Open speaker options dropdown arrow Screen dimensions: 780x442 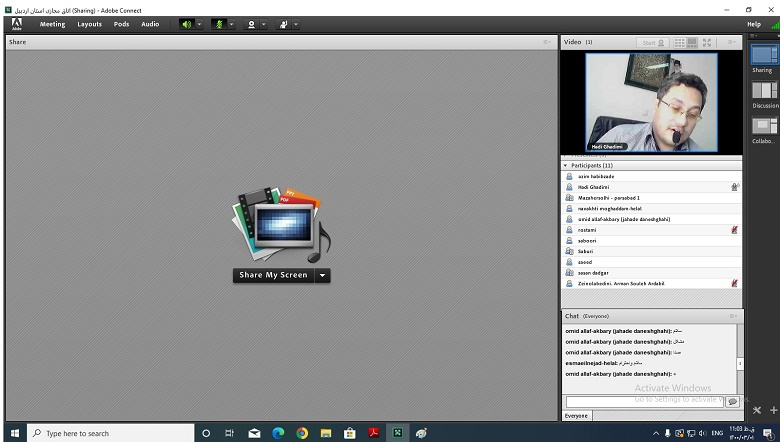198,24
